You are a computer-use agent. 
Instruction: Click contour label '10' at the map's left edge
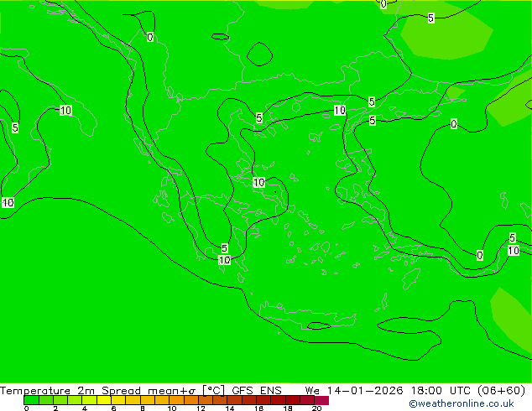coord(8,203)
